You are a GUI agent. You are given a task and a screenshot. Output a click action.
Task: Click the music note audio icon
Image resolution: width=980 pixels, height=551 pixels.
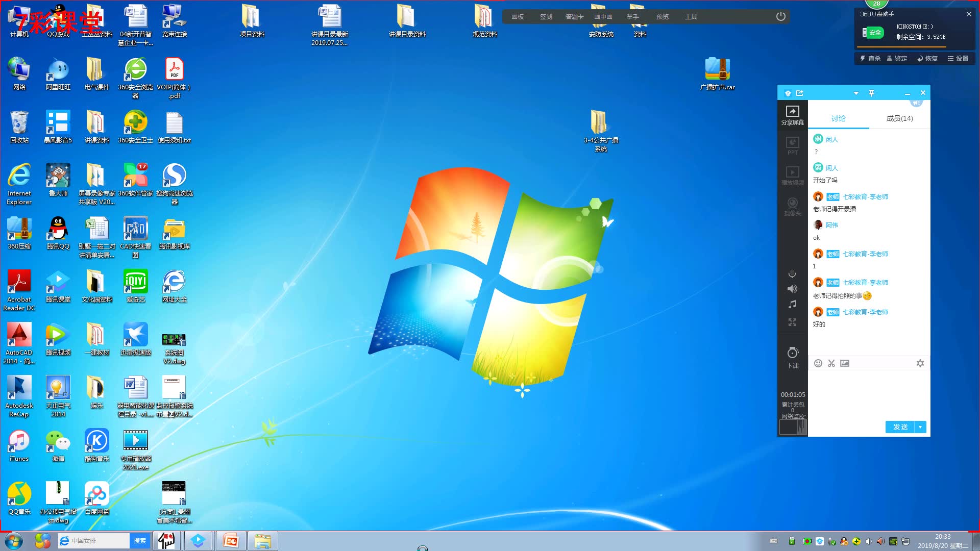coord(792,305)
